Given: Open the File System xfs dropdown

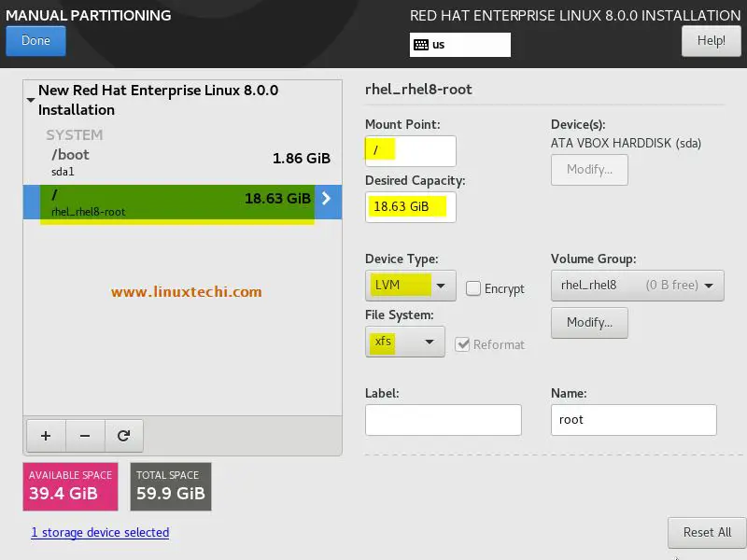Looking at the screenshot, I should click(405, 342).
